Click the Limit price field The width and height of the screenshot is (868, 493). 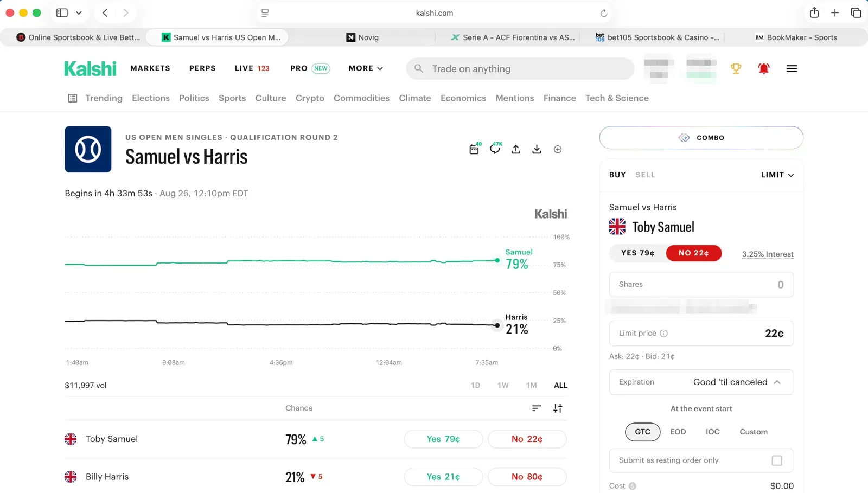(701, 334)
